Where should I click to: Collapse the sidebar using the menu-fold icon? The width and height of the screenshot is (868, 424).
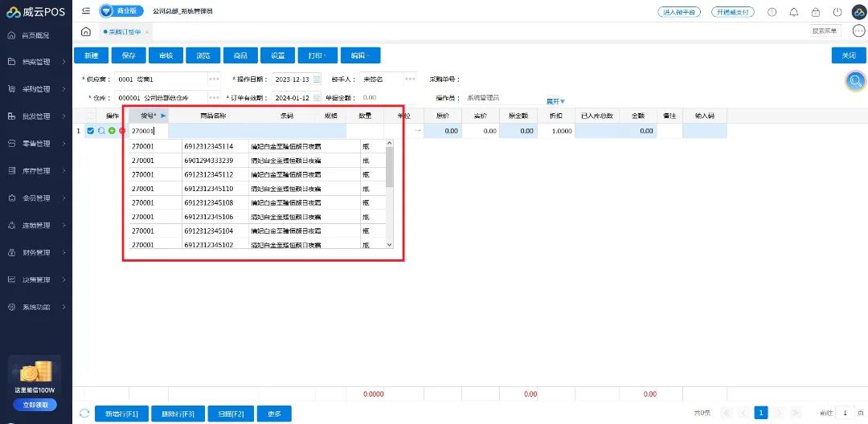click(x=86, y=11)
